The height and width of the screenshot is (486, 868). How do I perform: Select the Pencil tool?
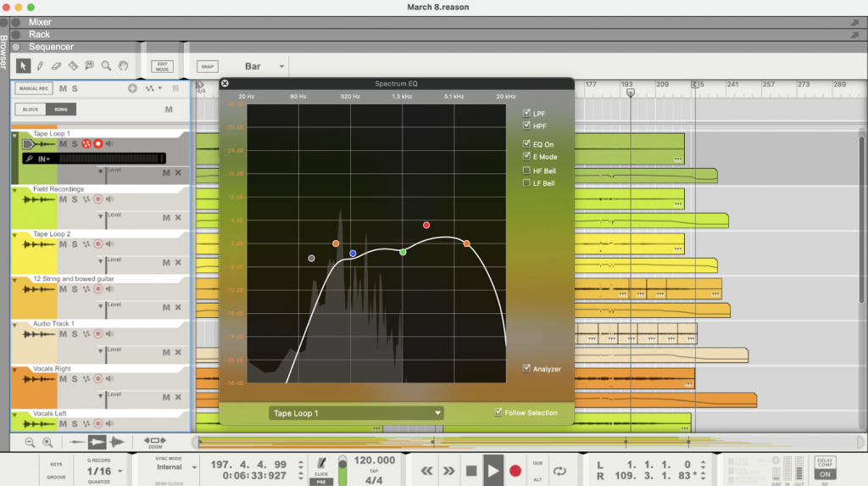click(40, 65)
